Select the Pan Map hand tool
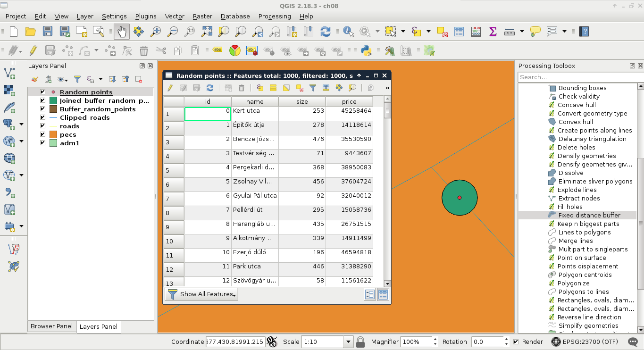This screenshot has height=350, width=644. (122, 32)
